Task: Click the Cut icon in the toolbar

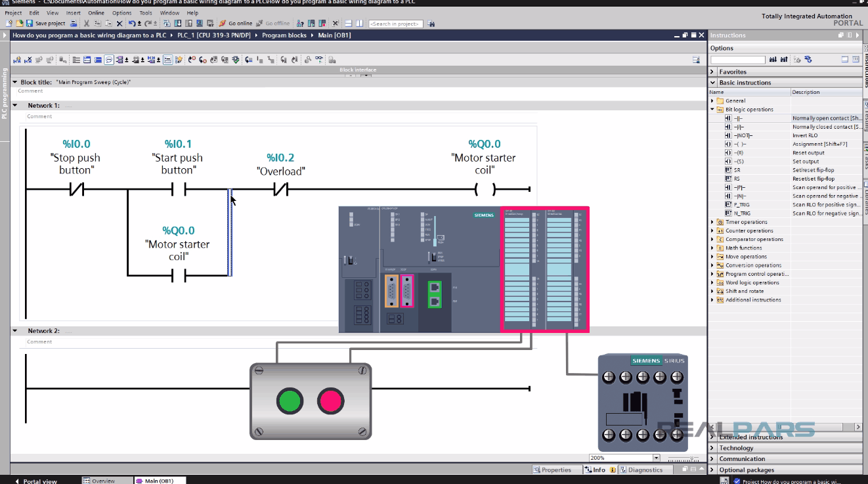Action: pos(86,23)
